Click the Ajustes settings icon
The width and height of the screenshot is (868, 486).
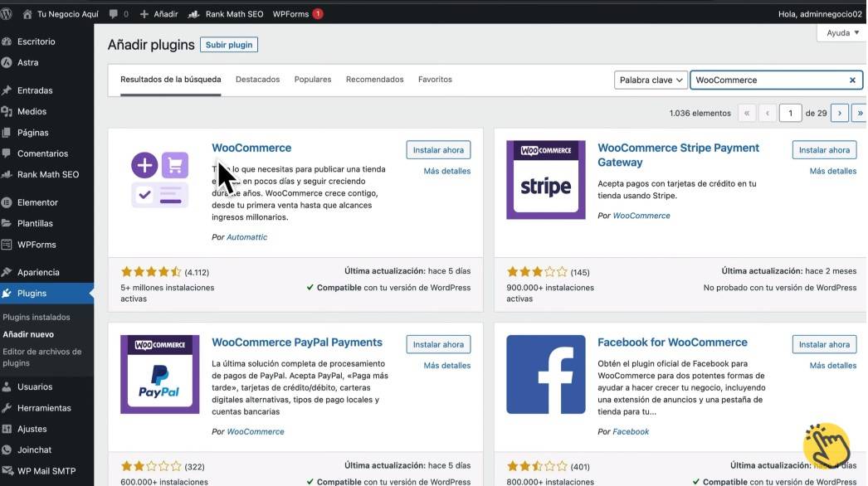[x=7, y=429]
